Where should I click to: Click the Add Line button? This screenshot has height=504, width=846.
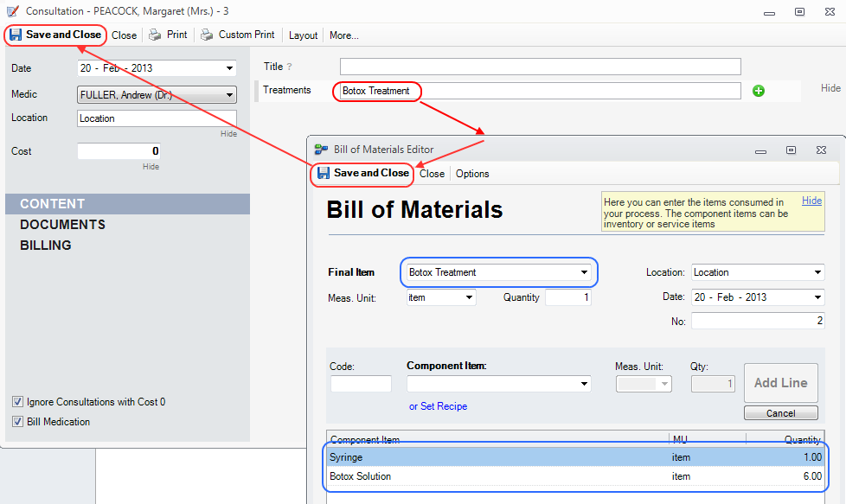(x=780, y=383)
